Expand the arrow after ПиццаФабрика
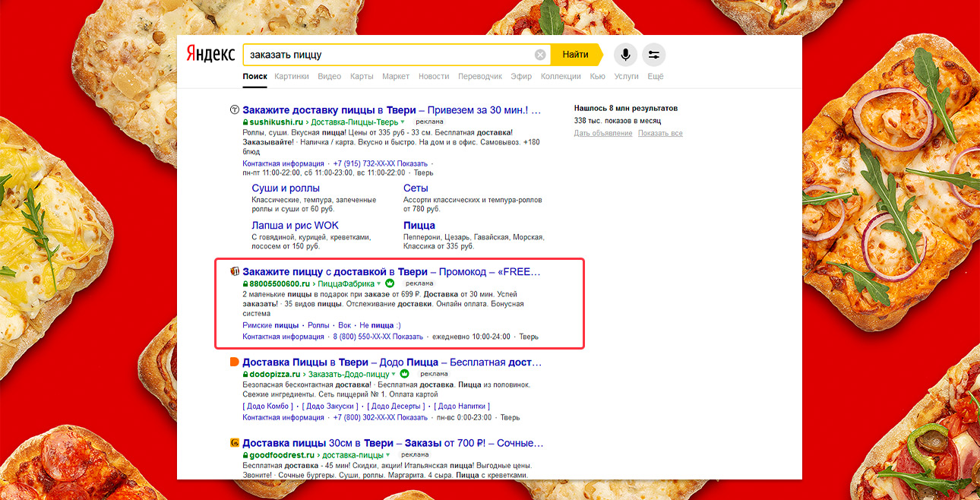This screenshot has height=500, width=980. (379, 283)
